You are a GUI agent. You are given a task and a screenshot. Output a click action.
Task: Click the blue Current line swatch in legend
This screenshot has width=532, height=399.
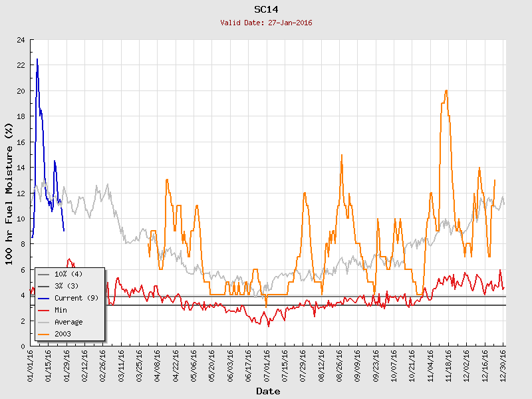[x=45, y=298]
